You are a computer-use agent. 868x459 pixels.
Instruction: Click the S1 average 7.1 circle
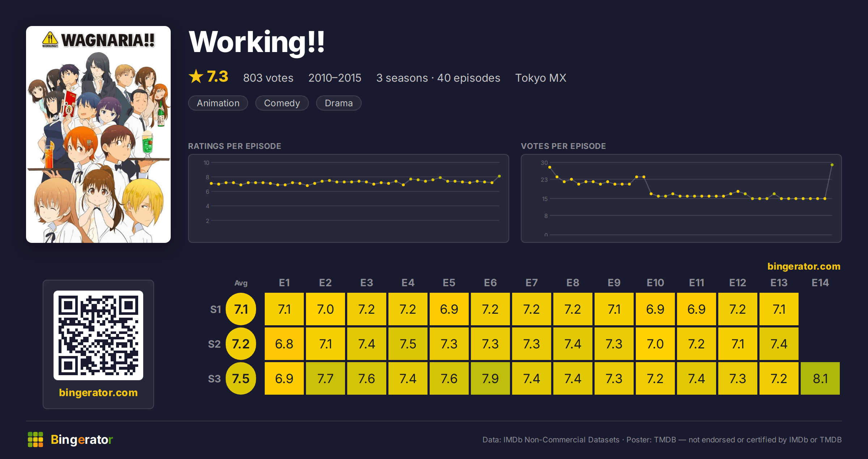(x=241, y=309)
